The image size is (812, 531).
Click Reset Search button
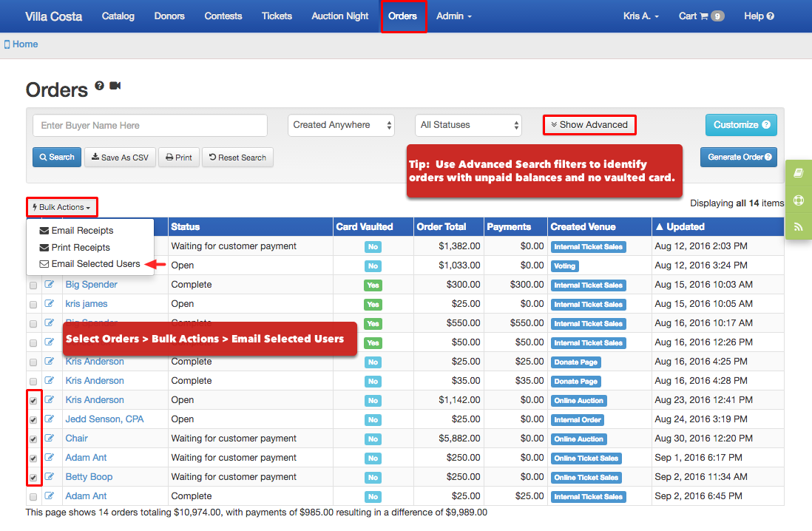237,158
